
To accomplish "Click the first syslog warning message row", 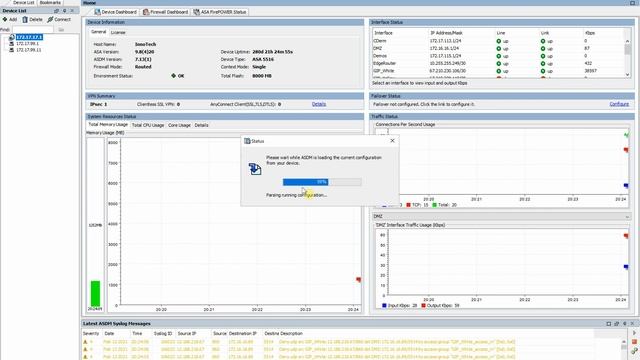I will (298, 342).
